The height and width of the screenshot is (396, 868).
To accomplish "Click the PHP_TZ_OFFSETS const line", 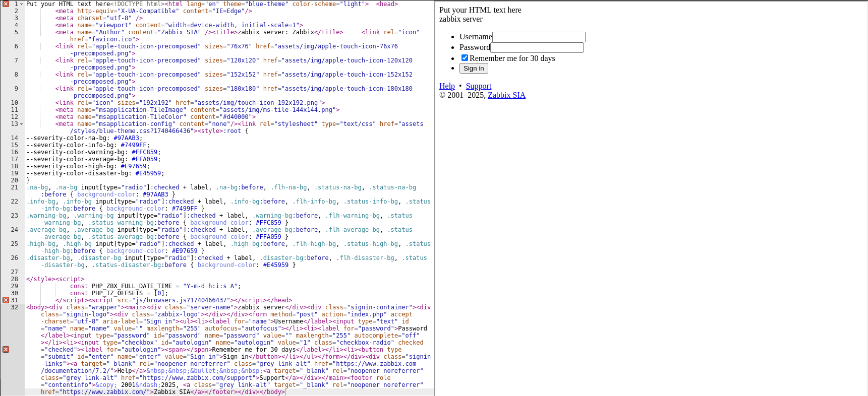I will (x=119, y=293).
